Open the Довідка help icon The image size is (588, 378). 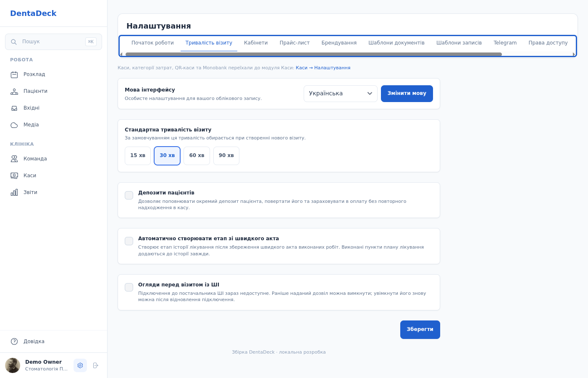[x=14, y=341]
